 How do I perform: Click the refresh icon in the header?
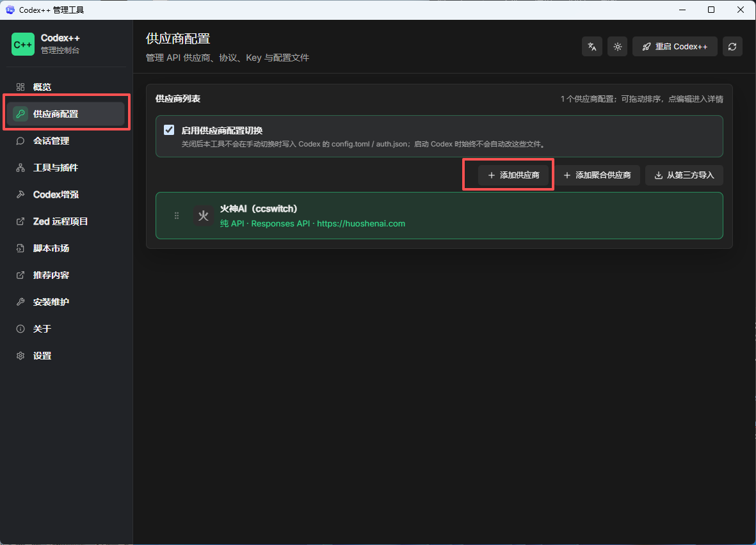(x=732, y=47)
